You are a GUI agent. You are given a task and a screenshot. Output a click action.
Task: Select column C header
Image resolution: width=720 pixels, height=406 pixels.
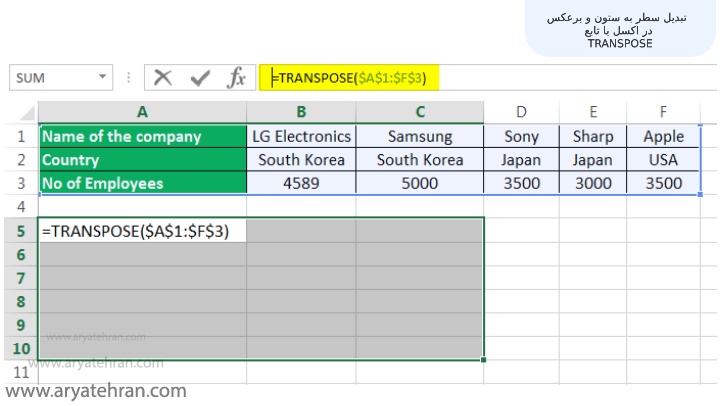tap(420, 111)
